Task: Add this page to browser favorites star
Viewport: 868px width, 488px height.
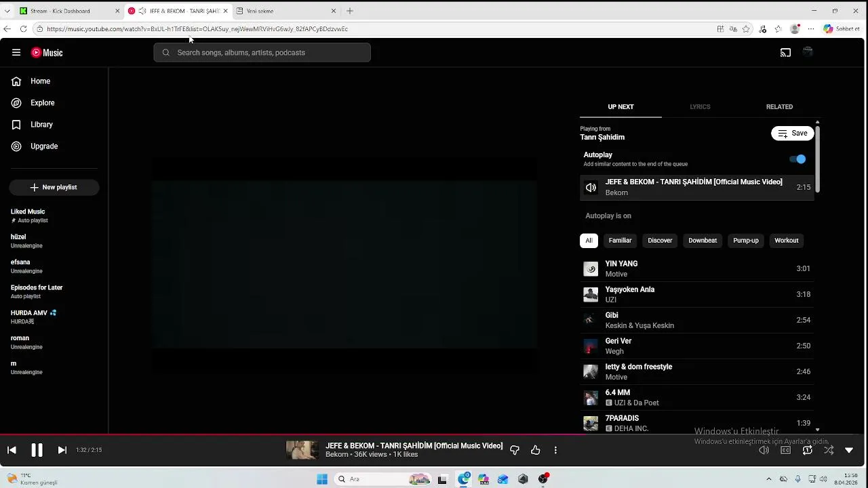Action: pyautogui.click(x=747, y=29)
